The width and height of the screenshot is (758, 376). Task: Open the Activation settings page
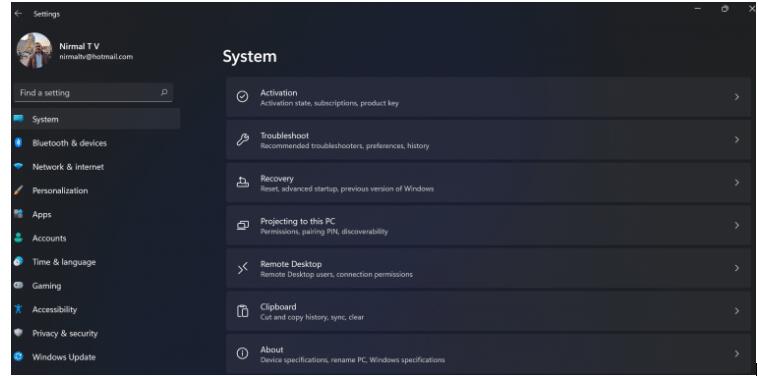point(489,97)
